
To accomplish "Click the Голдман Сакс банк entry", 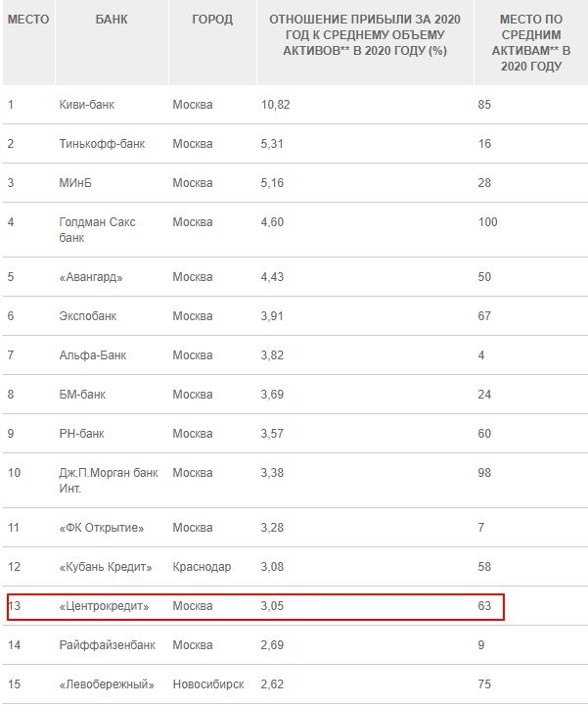I will pos(97,229).
